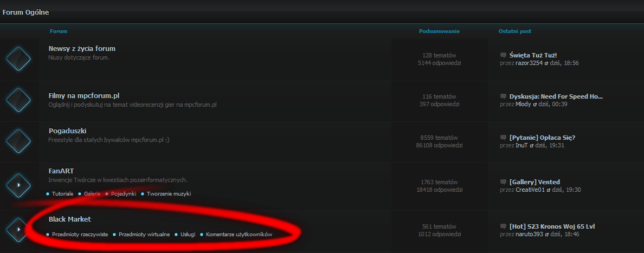
Task: Open the Tworzenie muzyki subforum
Action: click(x=169, y=194)
